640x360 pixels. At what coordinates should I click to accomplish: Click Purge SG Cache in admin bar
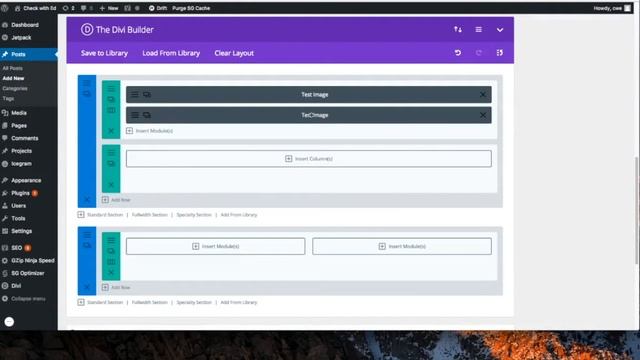click(x=191, y=8)
